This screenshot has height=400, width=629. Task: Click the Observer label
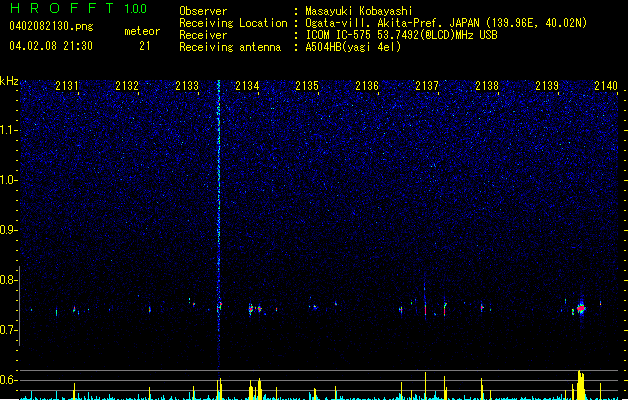click(x=203, y=11)
